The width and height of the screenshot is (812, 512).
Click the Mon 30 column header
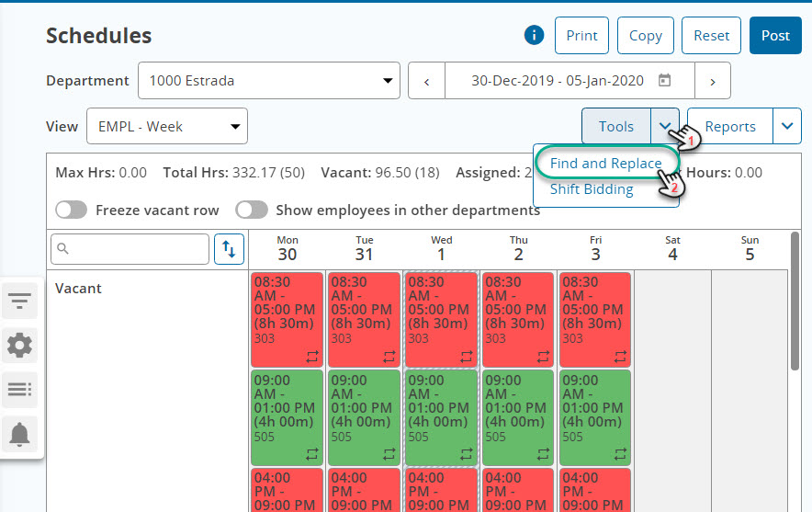[288, 248]
